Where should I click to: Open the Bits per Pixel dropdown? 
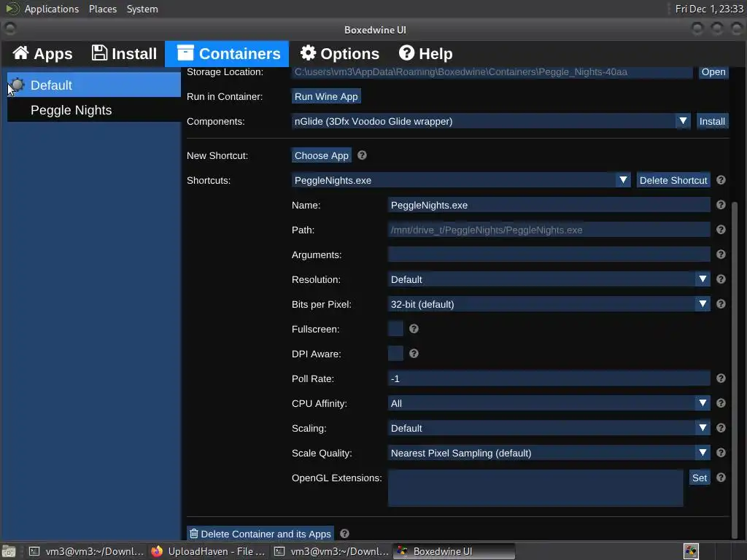(549, 304)
